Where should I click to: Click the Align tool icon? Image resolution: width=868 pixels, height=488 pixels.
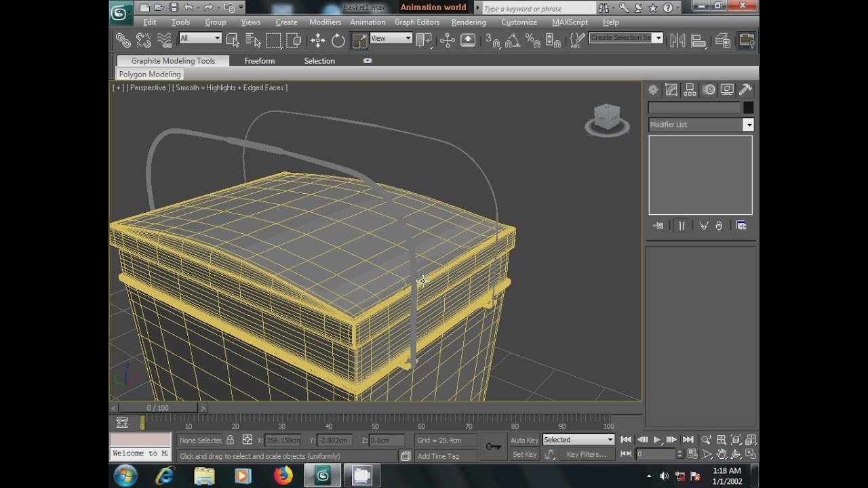(x=698, y=41)
